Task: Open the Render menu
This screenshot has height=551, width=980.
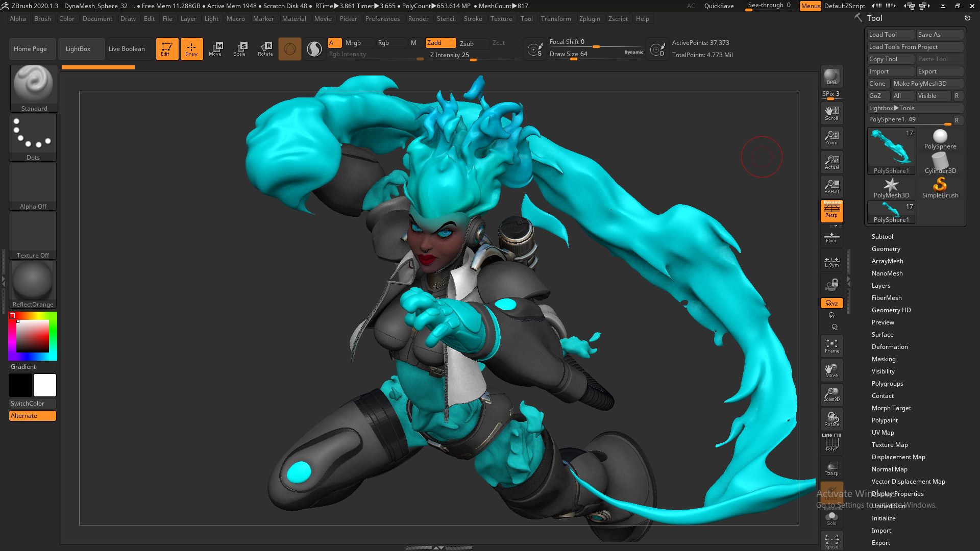Action: tap(418, 19)
